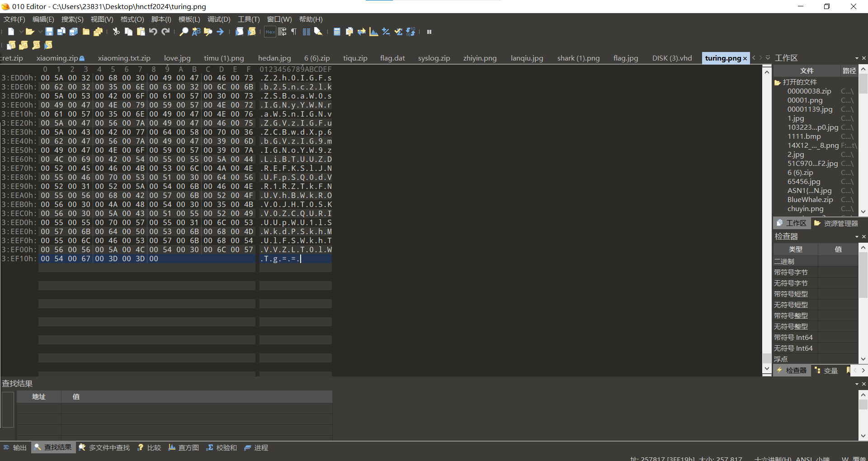868x461 pixels.
Task: Switch to the 资源管理器 panel tab
Action: click(836, 223)
